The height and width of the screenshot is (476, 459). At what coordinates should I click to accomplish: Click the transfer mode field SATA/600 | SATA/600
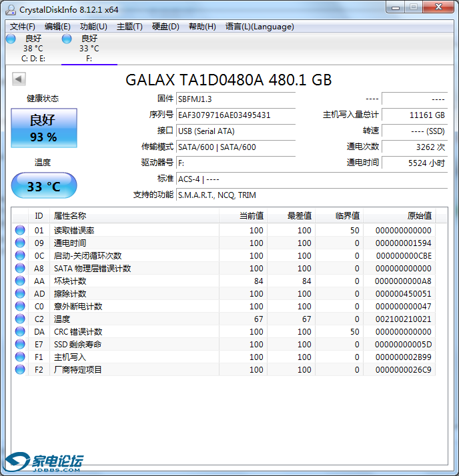[x=236, y=147]
